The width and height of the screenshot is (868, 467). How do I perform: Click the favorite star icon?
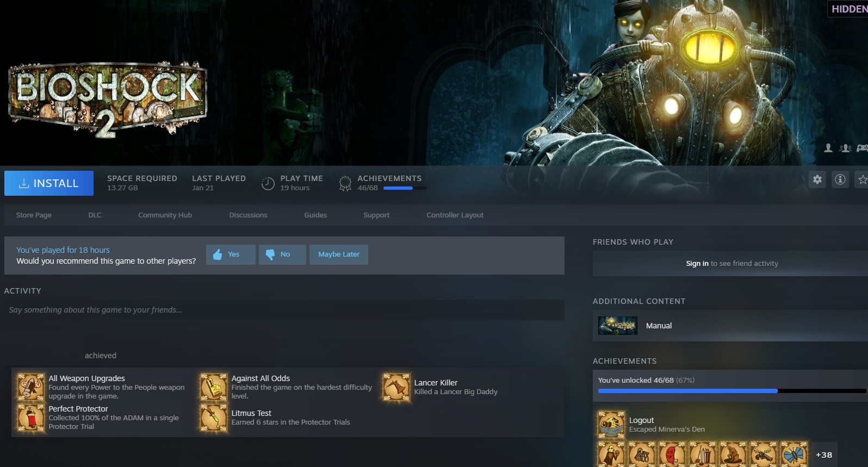click(862, 179)
